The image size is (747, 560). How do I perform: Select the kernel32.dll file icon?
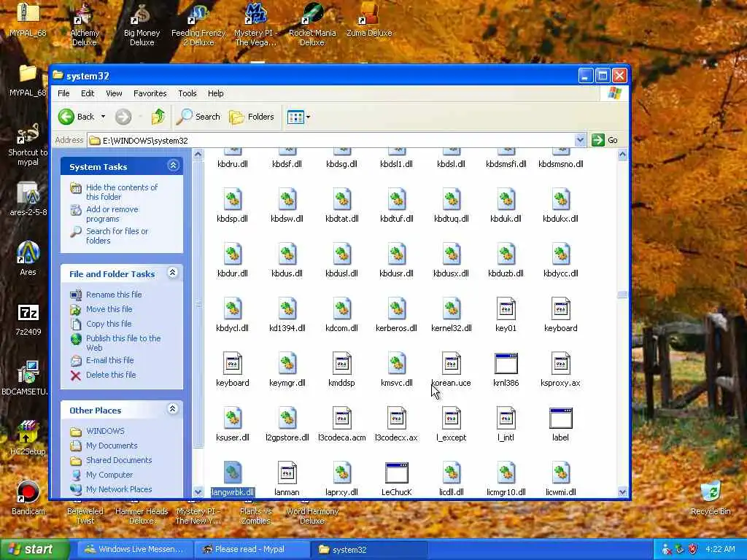pyautogui.click(x=451, y=309)
